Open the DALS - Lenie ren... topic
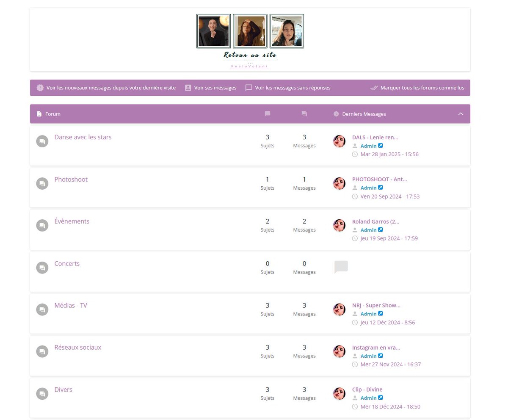Viewport: 508px width, 420px height. click(375, 137)
